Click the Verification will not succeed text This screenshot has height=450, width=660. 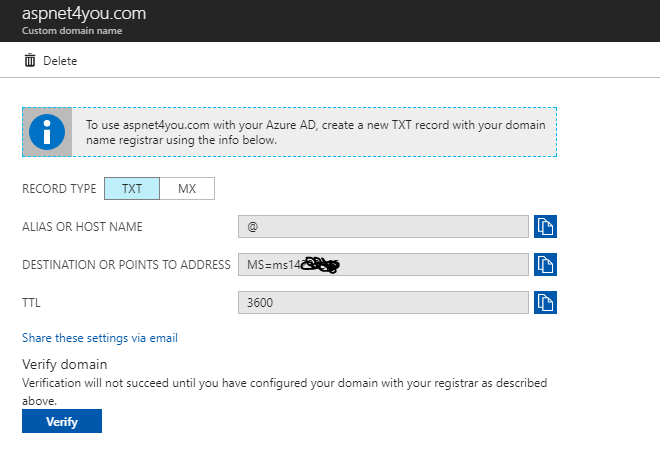click(285, 391)
